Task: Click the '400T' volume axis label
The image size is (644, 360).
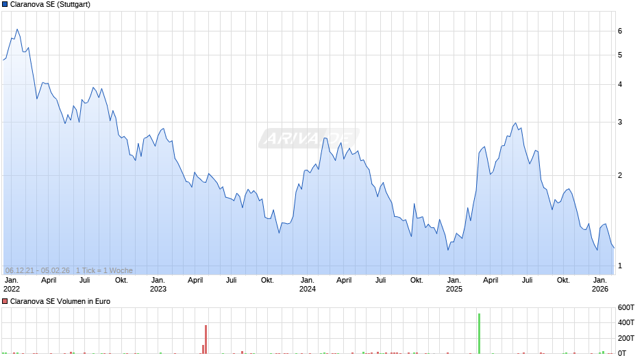Action: pos(626,322)
